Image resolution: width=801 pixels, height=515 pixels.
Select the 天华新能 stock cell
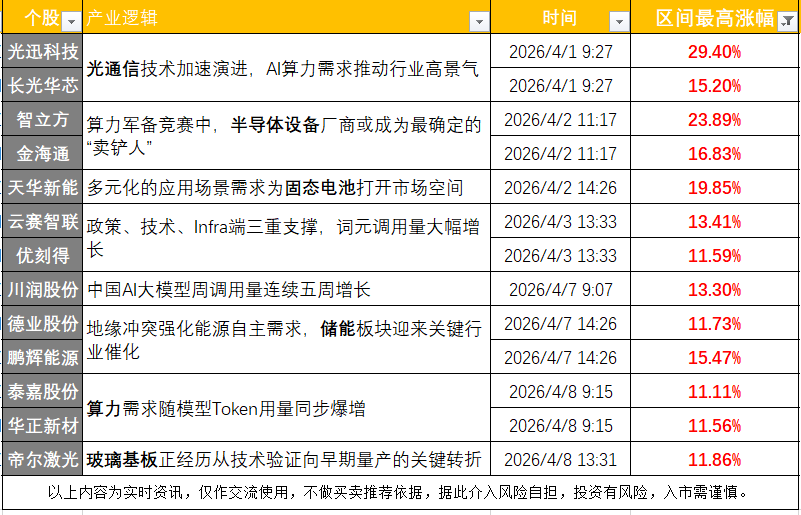coord(42,188)
